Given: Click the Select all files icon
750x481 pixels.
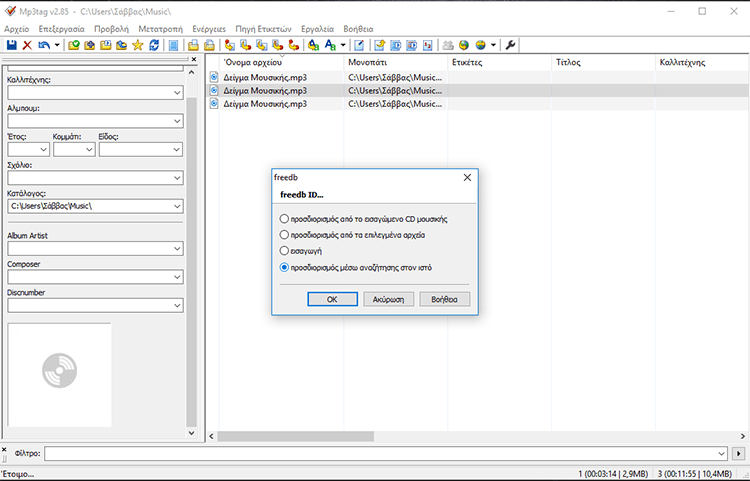Looking at the screenshot, I should pyautogui.click(x=174, y=45).
